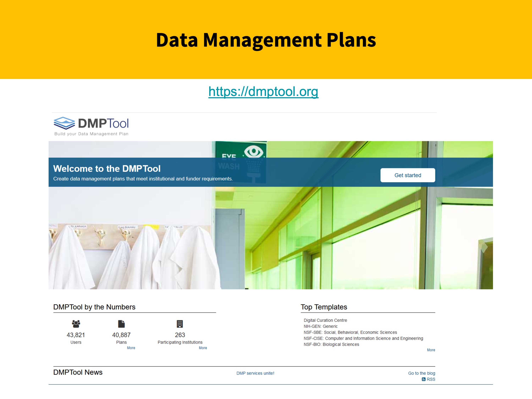Select NSF-BIO: Biological Sciences template
The image size is (532, 399).
(331, 344)
